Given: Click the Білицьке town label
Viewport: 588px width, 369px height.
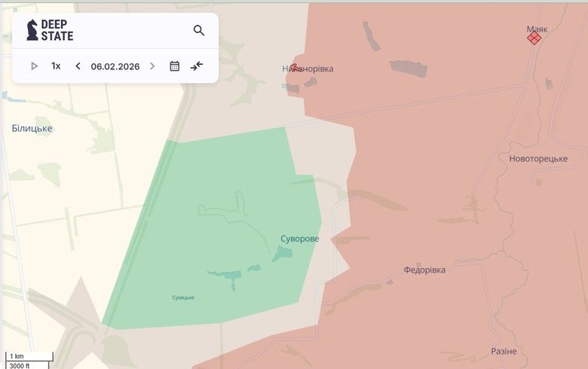Looking at the screenshot, I should coord(32,129).
